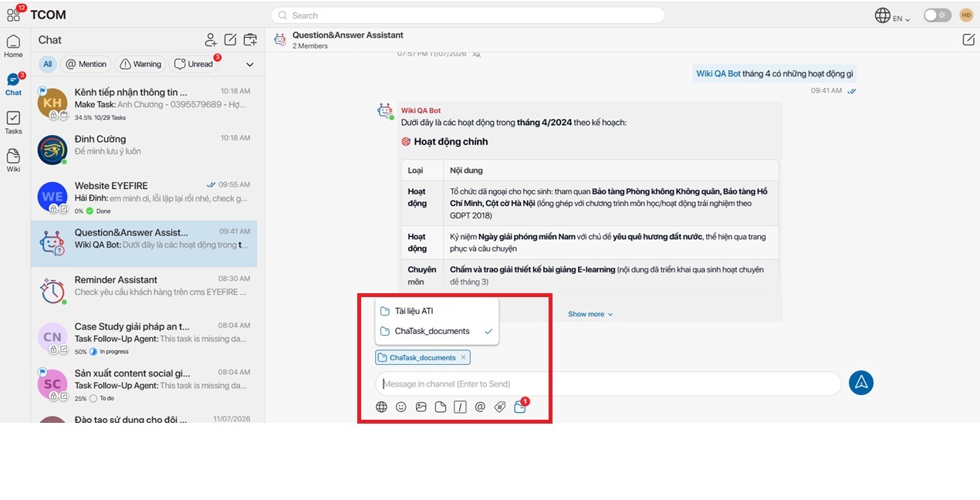Open Tasks in the left sidebar
This screenshot has width=980, height=500.
13,122
